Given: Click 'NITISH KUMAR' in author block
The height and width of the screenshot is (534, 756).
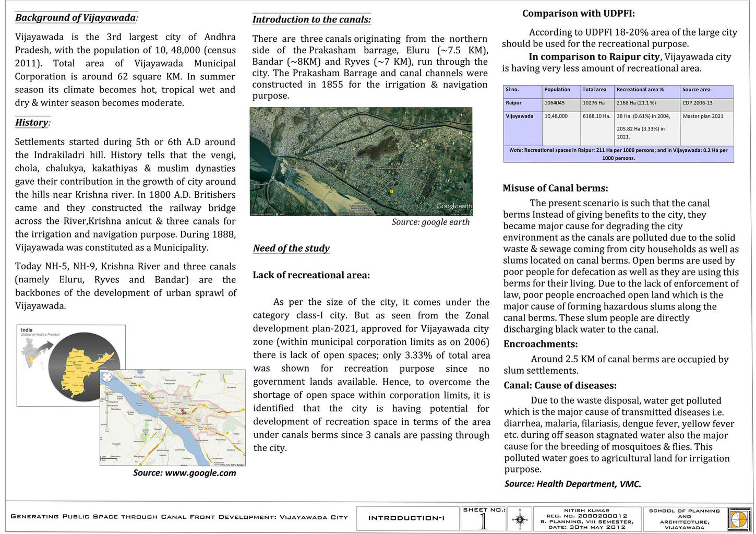Looking at the screenshot, I should tap(587, 511).
